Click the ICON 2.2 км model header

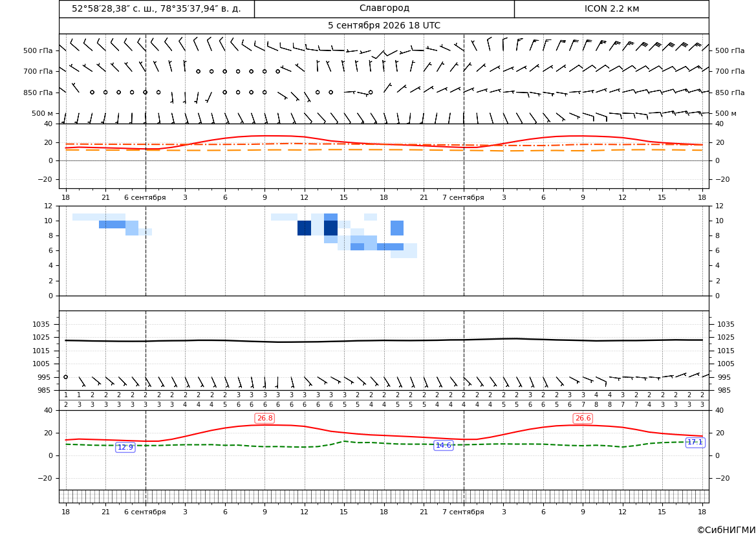coord(612,8)
